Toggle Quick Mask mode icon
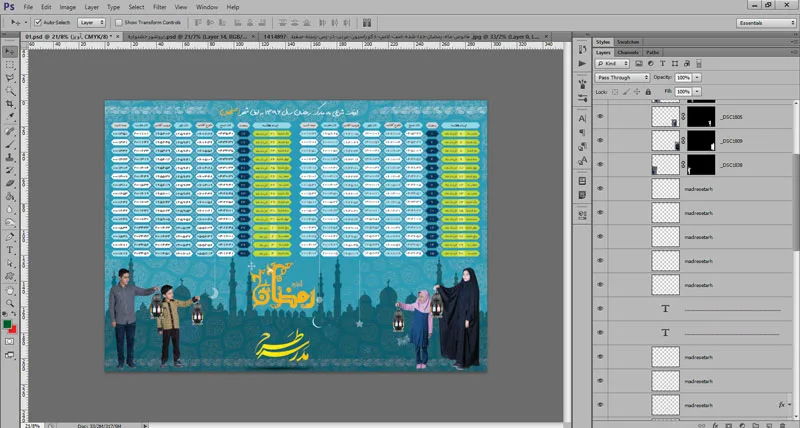Viewport: 800px width, 428px height. (10, 342)
